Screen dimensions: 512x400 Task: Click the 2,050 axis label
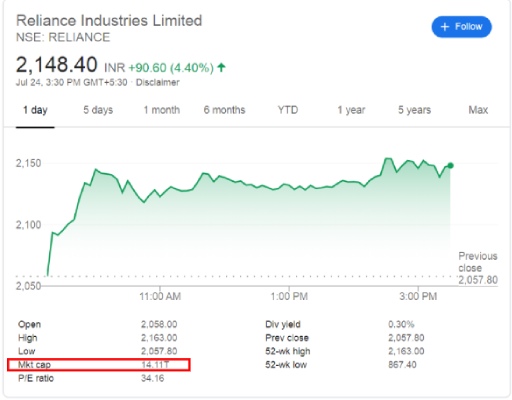pyautogui.click(x=28, y=286)
